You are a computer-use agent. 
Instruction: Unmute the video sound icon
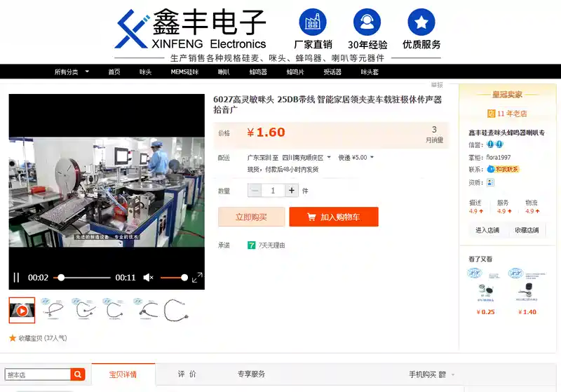[x=148, y=278]
